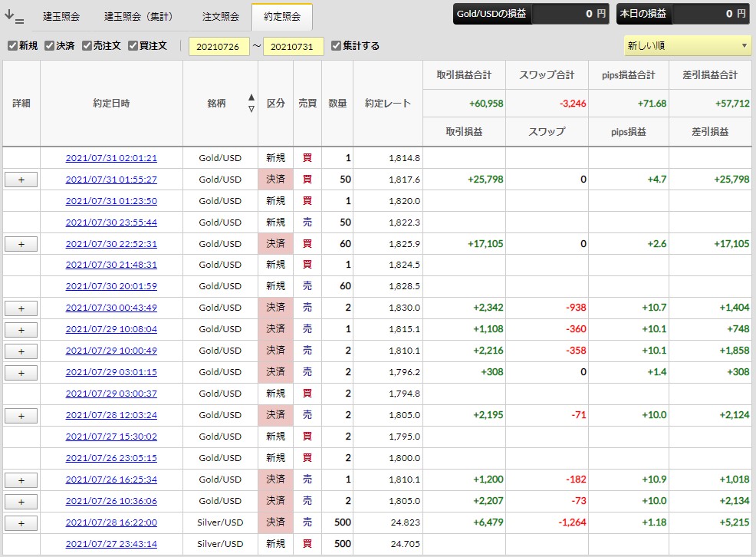Click the 取引損益合計 value +60,958
This screenshot has width=756, height=557.
486,104
